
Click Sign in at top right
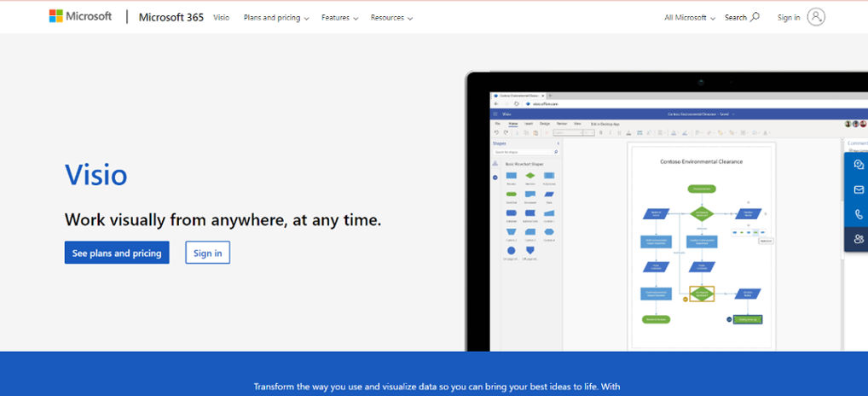coord(789,18)
